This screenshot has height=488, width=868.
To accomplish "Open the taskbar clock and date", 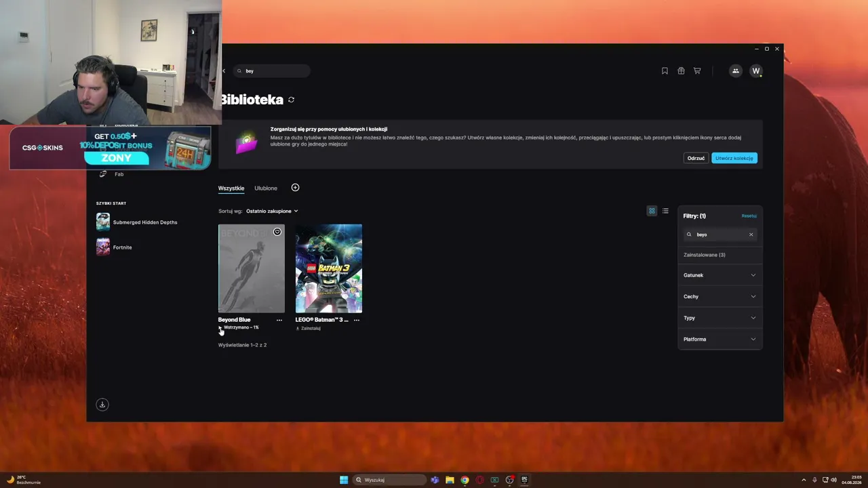I will tap(852, 480).
